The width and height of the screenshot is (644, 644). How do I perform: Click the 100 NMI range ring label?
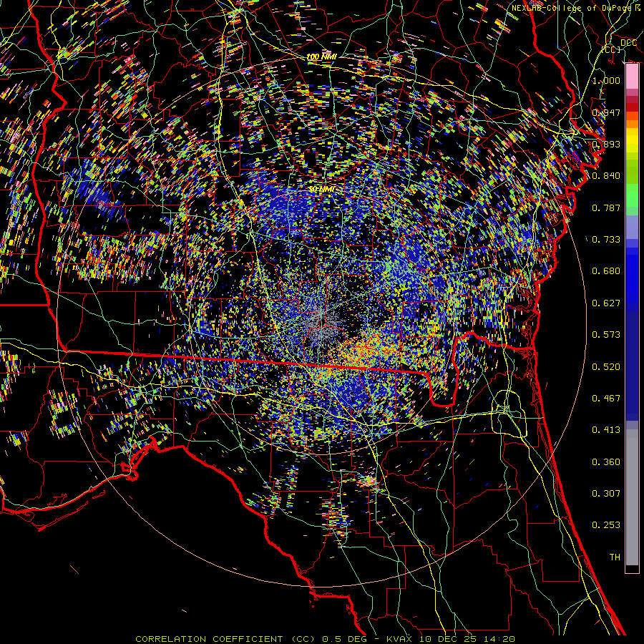pos(321,57)
